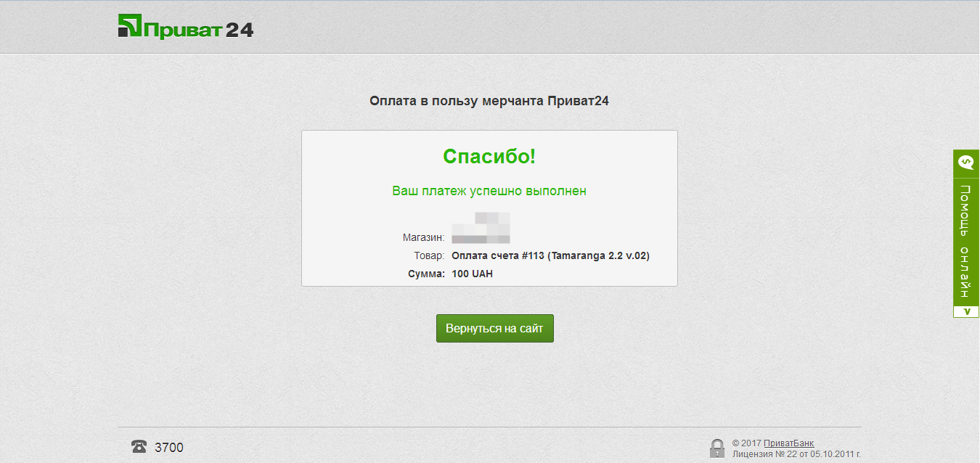Open the ПриватБанк link in footer
Viewport: 980px width, 463px height.
788,443
